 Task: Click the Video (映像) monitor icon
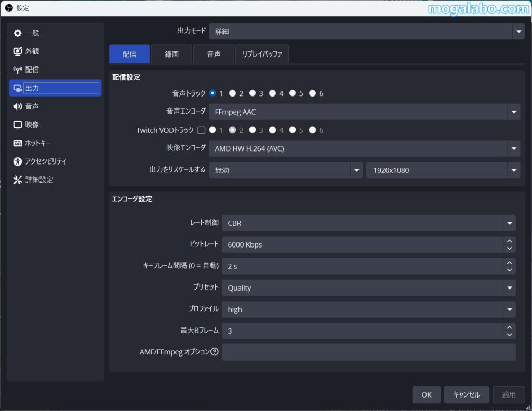[17, 125]
